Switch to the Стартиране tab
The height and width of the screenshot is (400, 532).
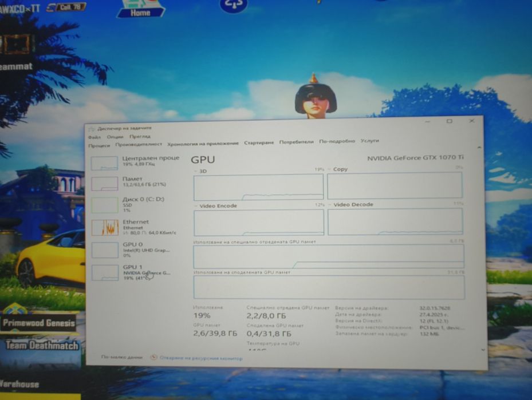tap(259, 142)
